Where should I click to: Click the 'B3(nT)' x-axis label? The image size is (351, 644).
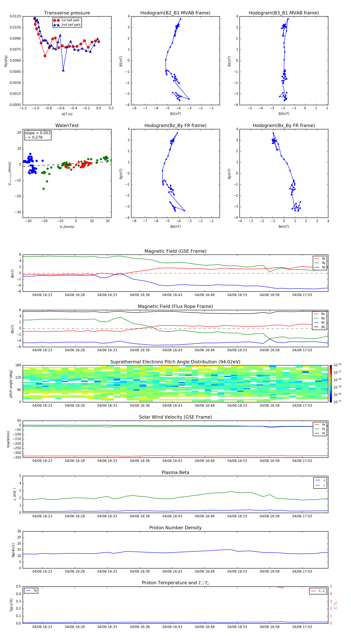click(x=284, y=114)
